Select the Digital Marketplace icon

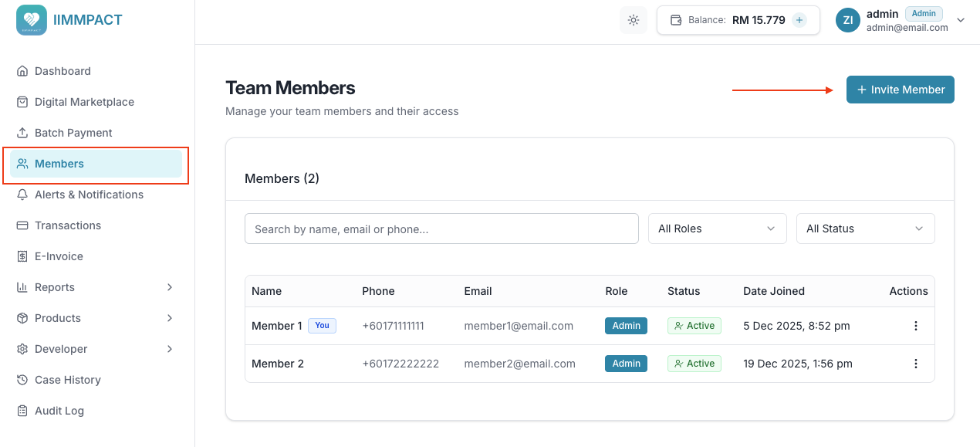pos(23,101)
